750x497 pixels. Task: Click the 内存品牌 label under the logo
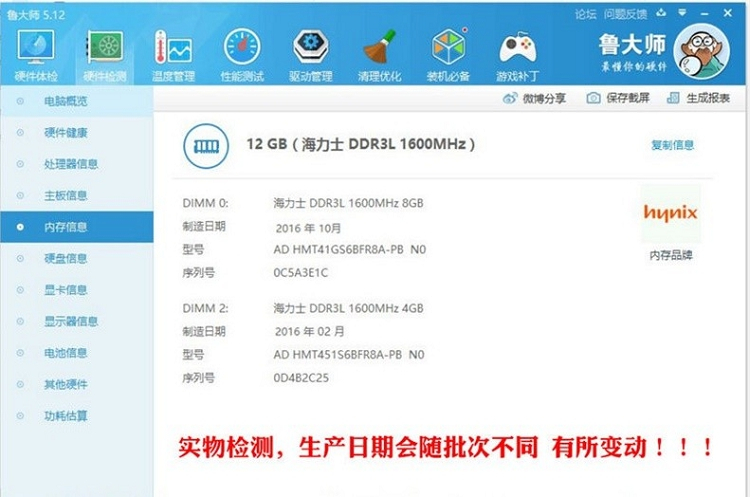tap(671, 255)
